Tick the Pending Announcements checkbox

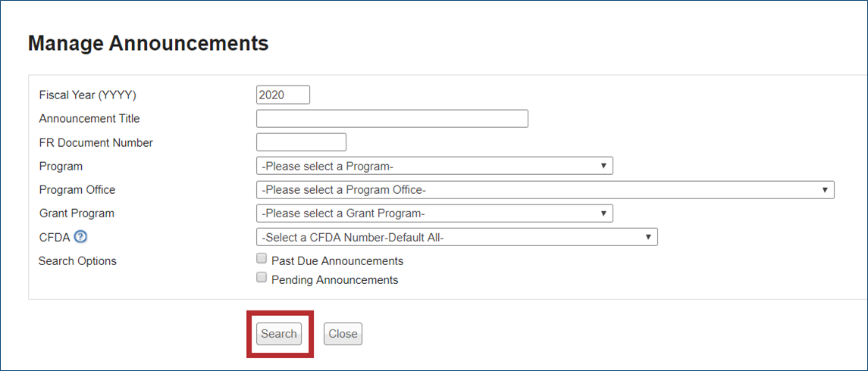click(262, 278)
